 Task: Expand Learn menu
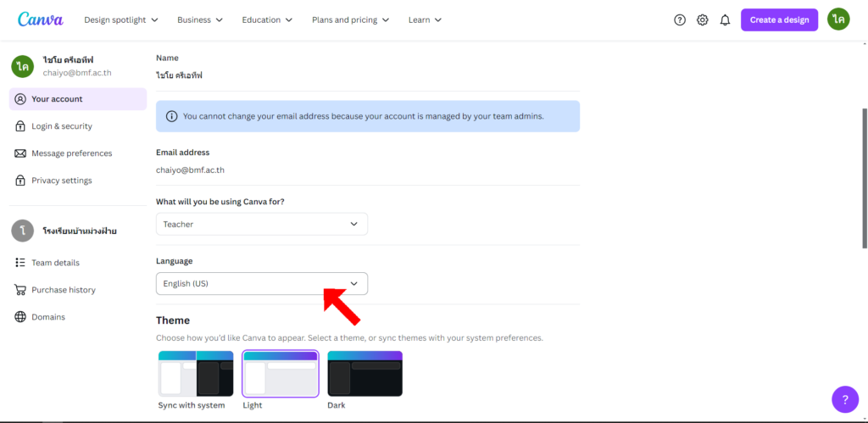(426, 20)
